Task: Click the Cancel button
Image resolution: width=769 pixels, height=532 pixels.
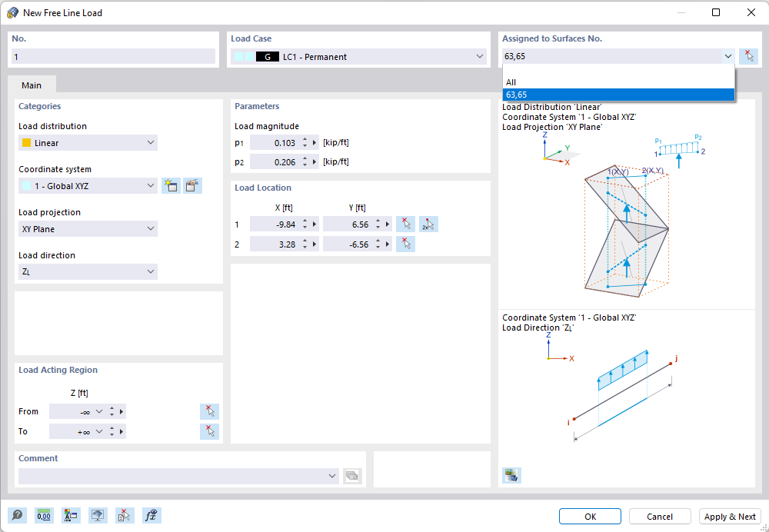Action: tap(660, 517)
